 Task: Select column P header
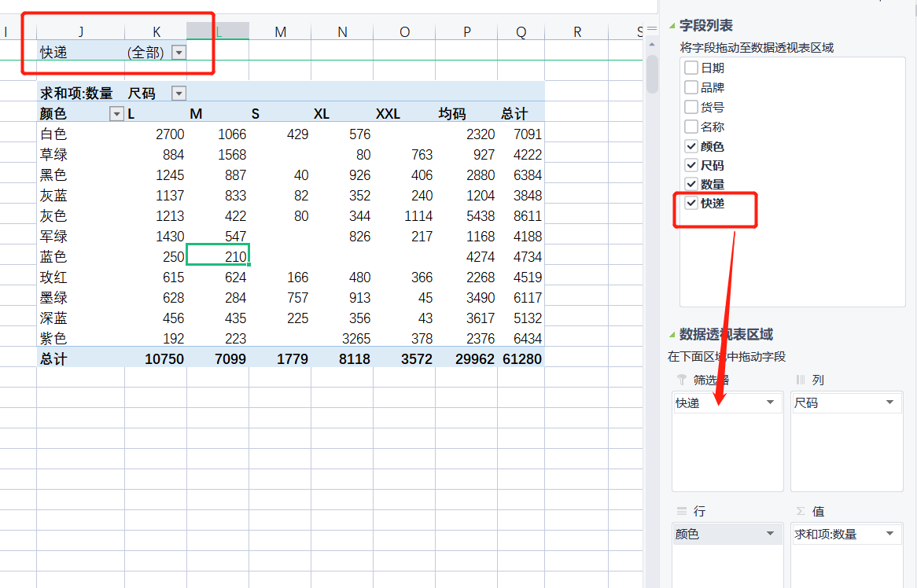[x=467, y=31]
